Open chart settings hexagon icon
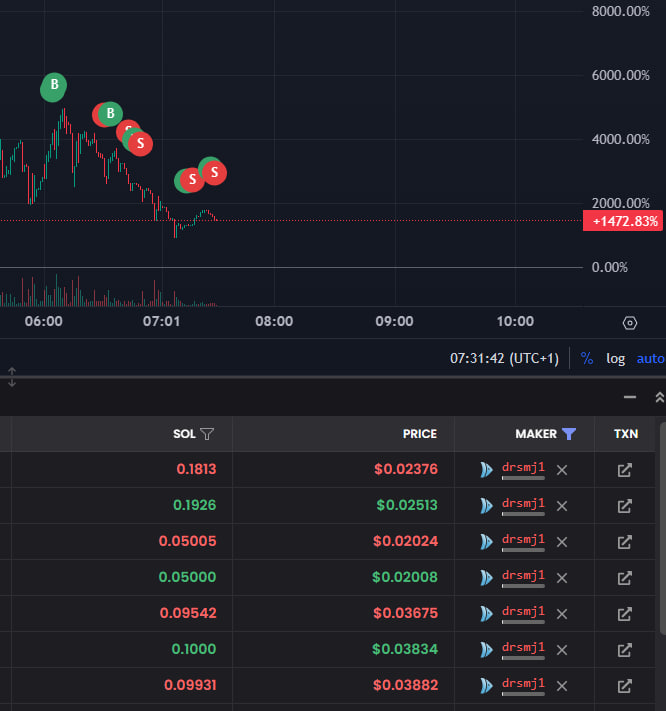This screenshot has height=711, width=666. 630,323
